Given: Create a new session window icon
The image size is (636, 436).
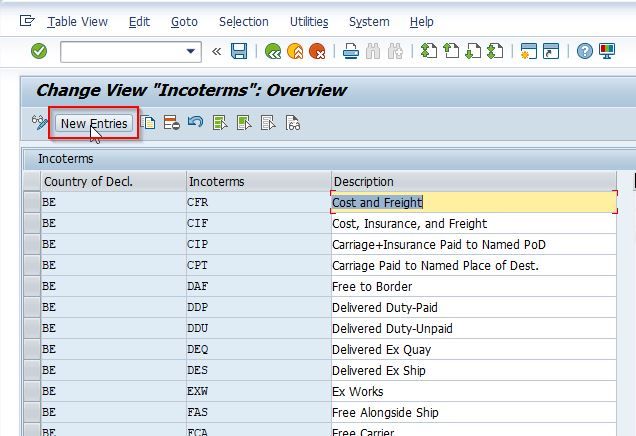Looking at the screenshot, I should pyautogui.click(x=529, y=51).
